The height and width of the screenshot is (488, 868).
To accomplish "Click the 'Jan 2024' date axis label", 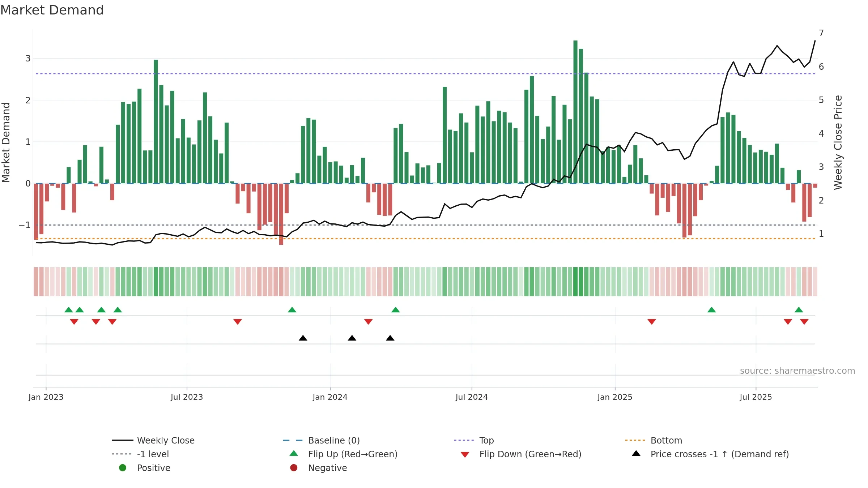I will pos(330,397).
